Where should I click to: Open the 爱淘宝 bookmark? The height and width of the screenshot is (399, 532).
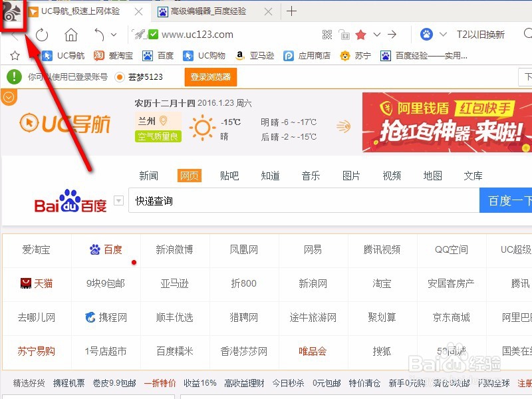coord(113,56)
